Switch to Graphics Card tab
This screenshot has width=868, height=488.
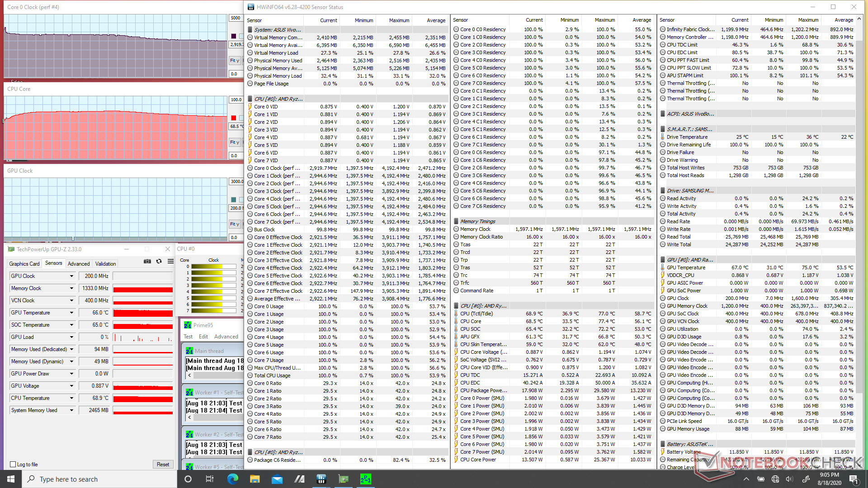tap(24, 264)
